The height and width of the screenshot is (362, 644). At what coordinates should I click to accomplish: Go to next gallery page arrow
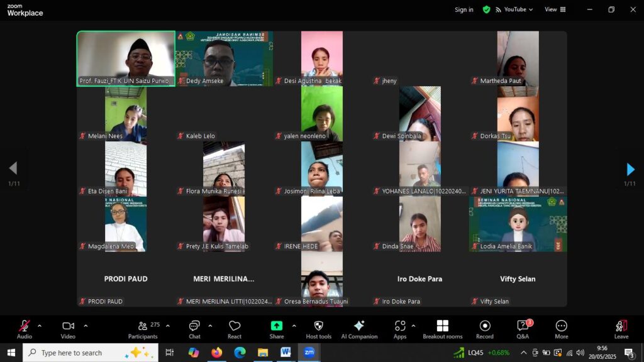click(x=630, y=169)
